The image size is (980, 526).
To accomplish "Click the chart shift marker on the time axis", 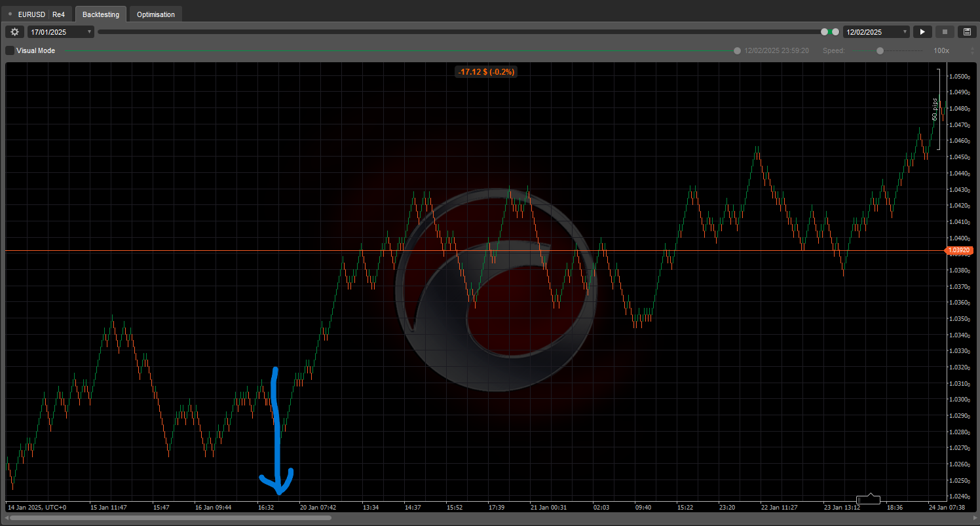I will click(869, 498).
